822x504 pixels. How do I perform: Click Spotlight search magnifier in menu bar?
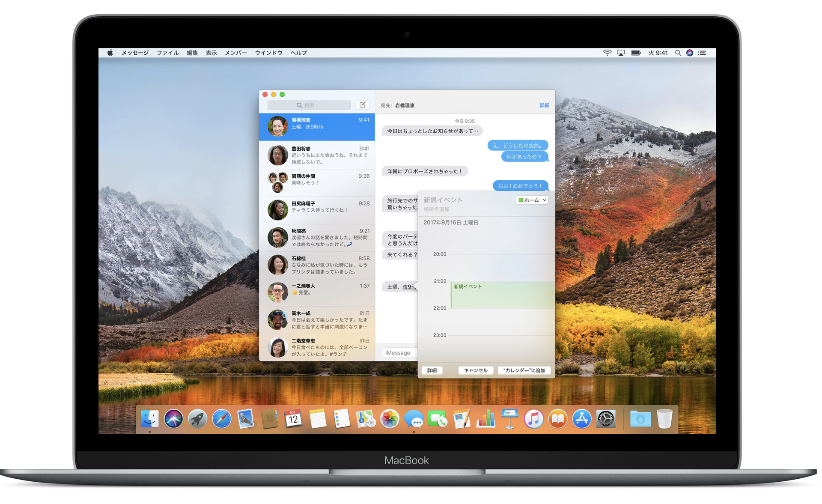point(678,53)
